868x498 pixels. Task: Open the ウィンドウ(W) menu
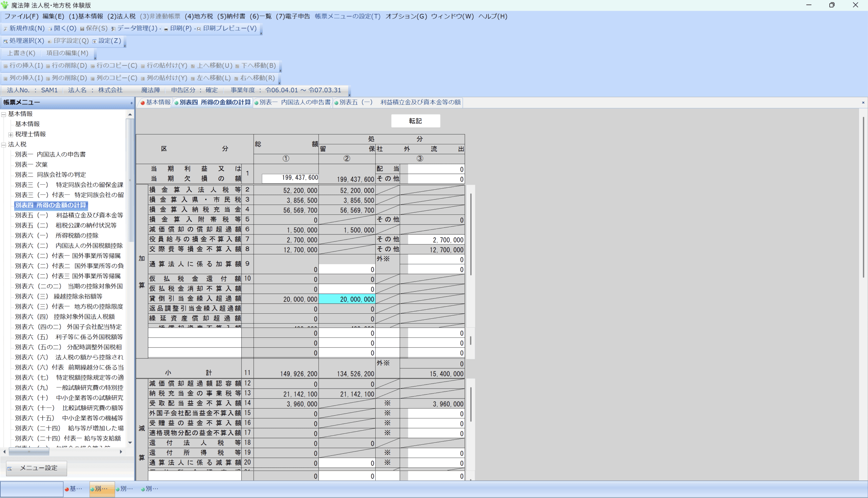[x=452, y=16]
